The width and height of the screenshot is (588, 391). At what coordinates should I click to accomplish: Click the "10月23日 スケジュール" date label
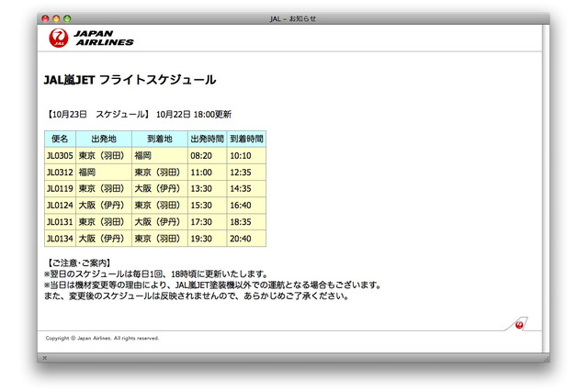[x=96, y=114]
